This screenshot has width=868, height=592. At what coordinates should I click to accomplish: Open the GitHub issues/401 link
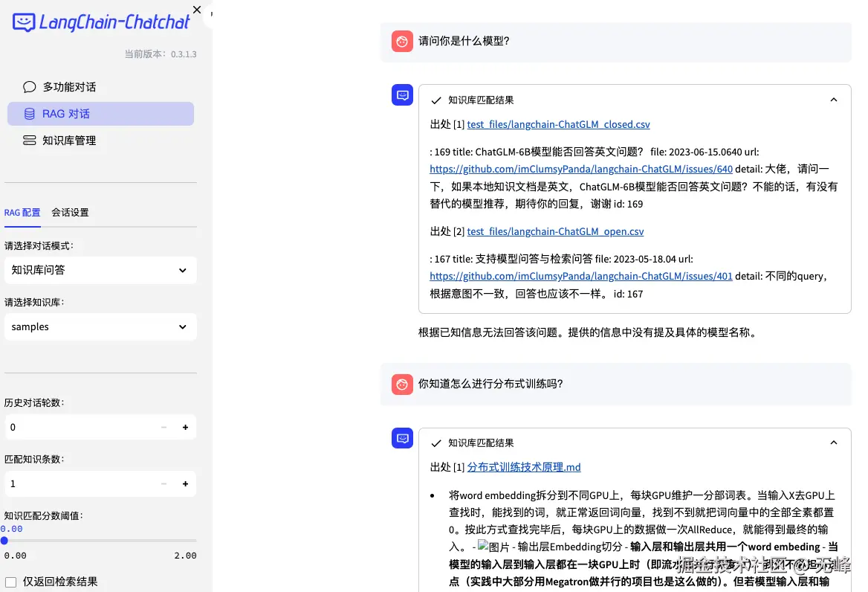[580, 276]
